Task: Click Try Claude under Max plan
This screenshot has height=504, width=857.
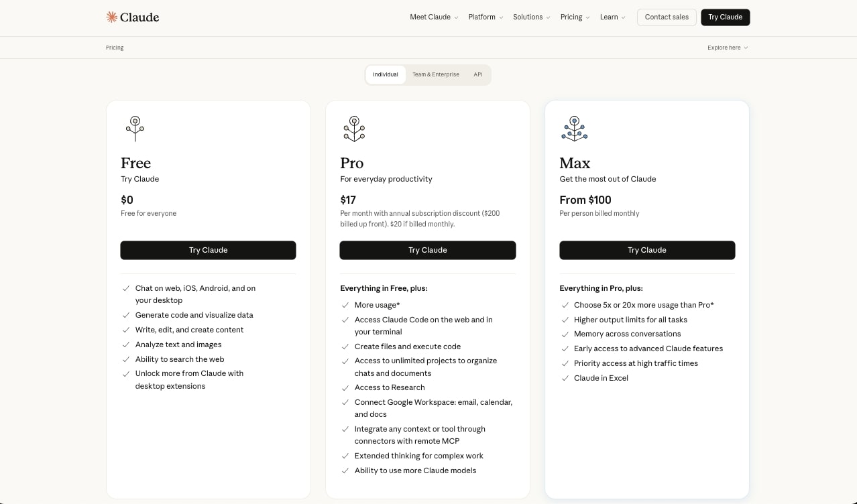Action: 647,250
